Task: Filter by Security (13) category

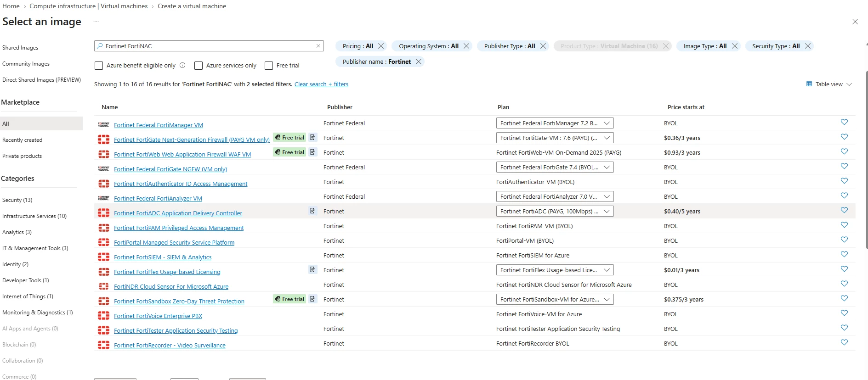Action: point(17,200)
